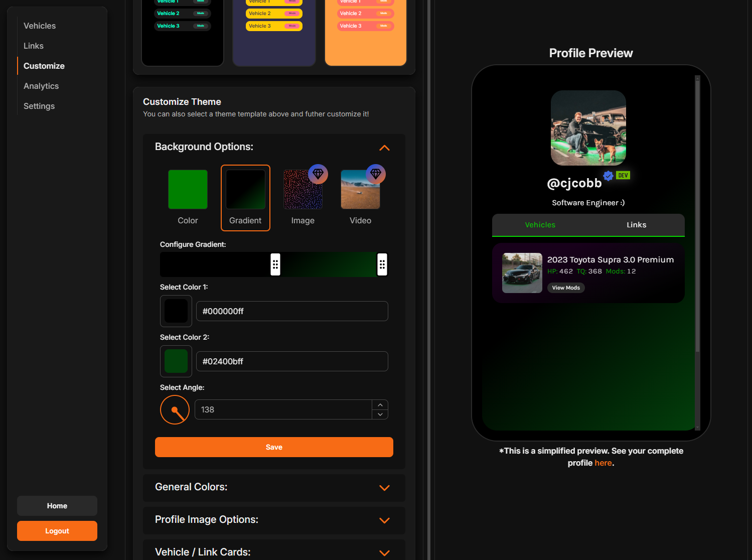The height and width of the screenshot is (560, 752).
Task: Click the blue verified badge icon
Action: 609,176
